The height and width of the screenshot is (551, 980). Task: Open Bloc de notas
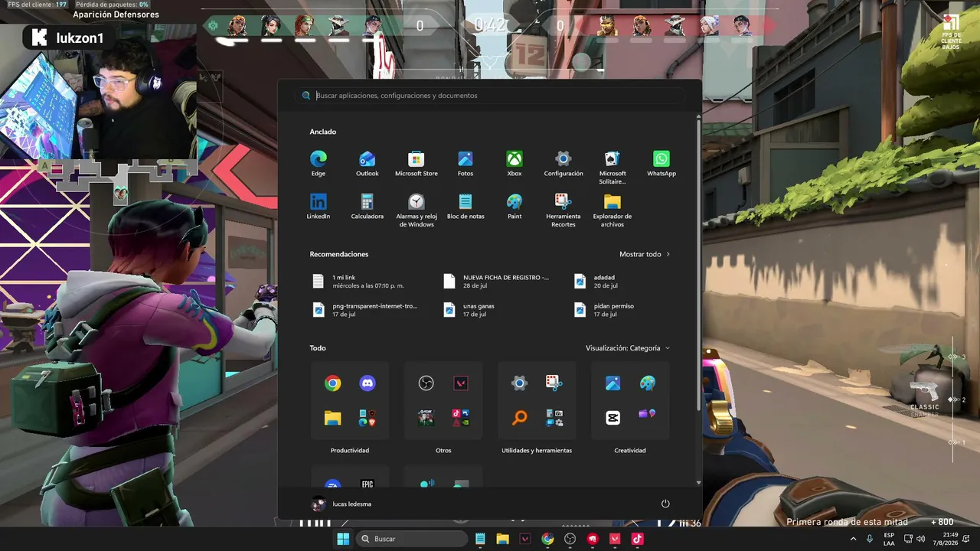(x=465, y=206)
